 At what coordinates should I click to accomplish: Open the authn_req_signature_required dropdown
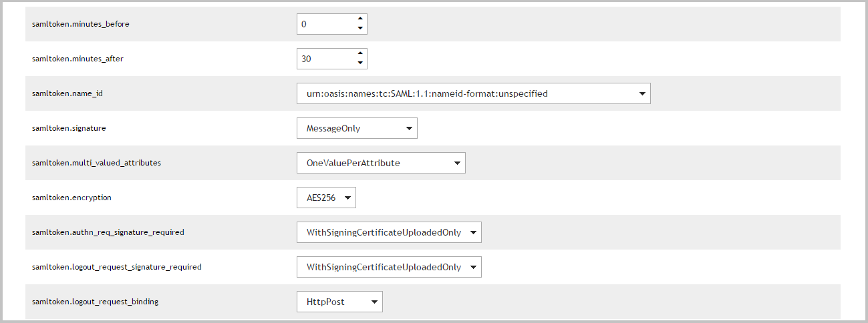389,232
